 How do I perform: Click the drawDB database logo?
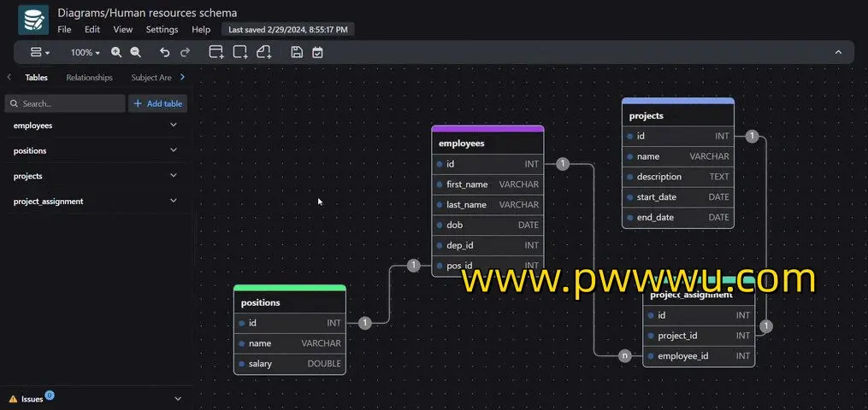33,20
